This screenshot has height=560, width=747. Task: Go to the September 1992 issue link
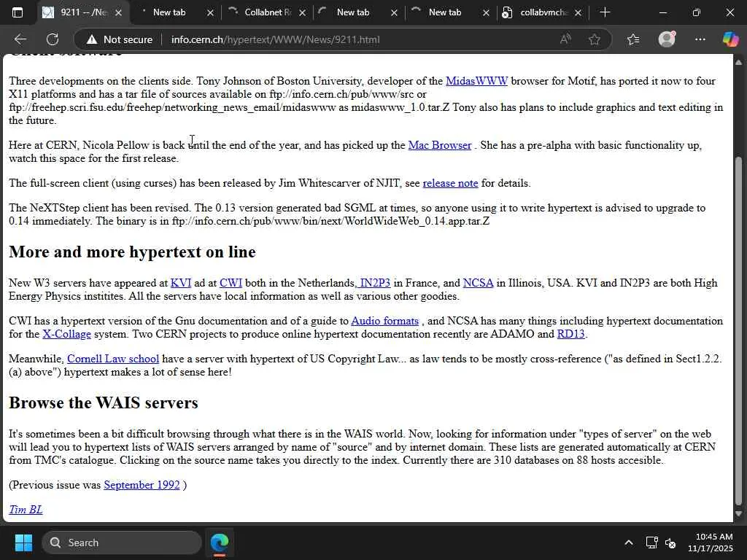tap(142, 485)
